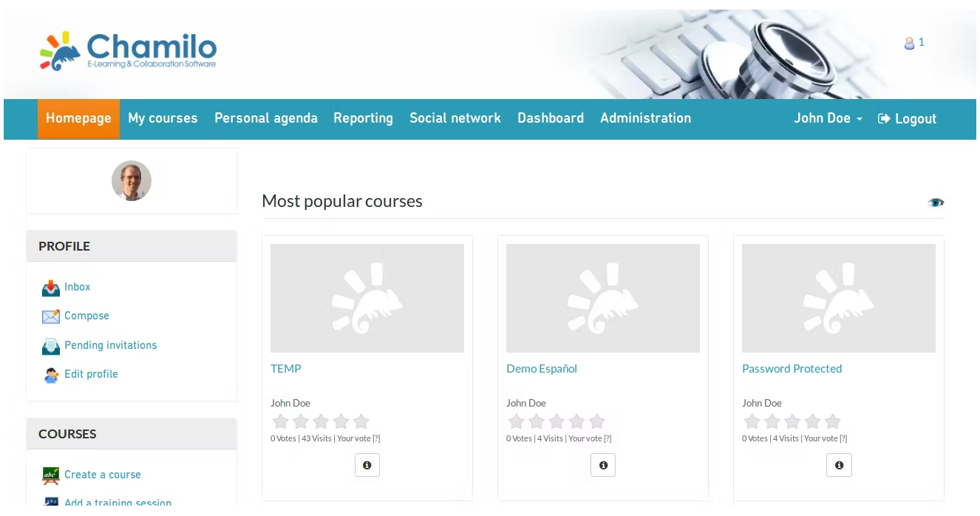Click the Pending invitations icon
This screenshot has height=516, width=980.
[50, 346]
